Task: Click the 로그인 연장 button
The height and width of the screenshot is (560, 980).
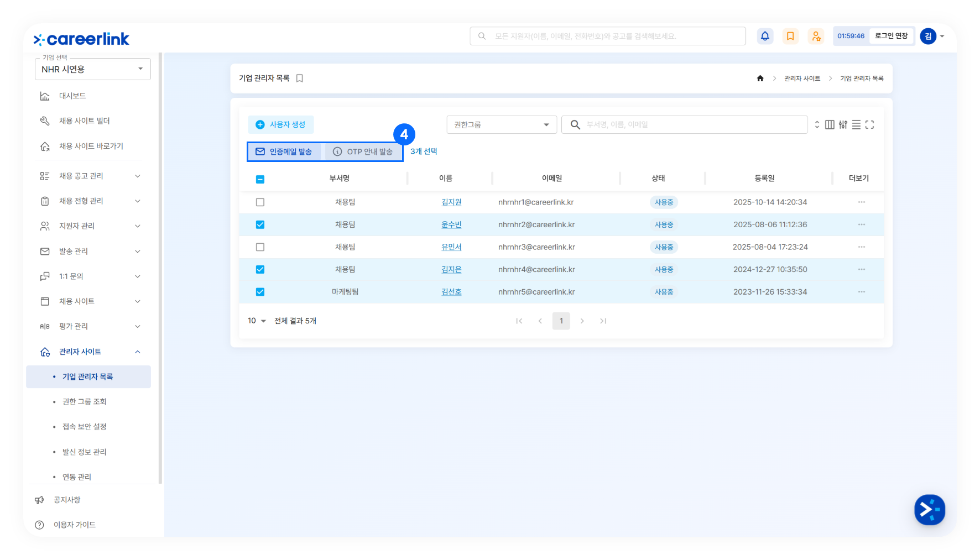Action: [891, 36]
